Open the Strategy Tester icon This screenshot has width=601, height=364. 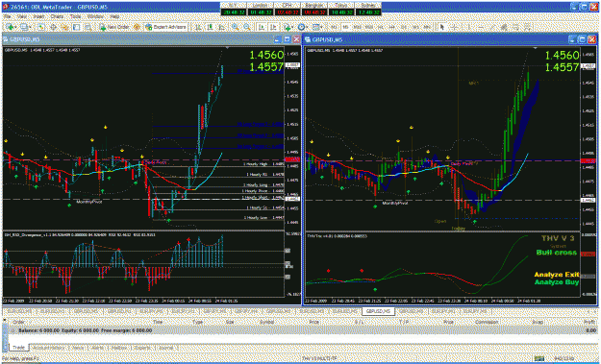tap(88, 27)
